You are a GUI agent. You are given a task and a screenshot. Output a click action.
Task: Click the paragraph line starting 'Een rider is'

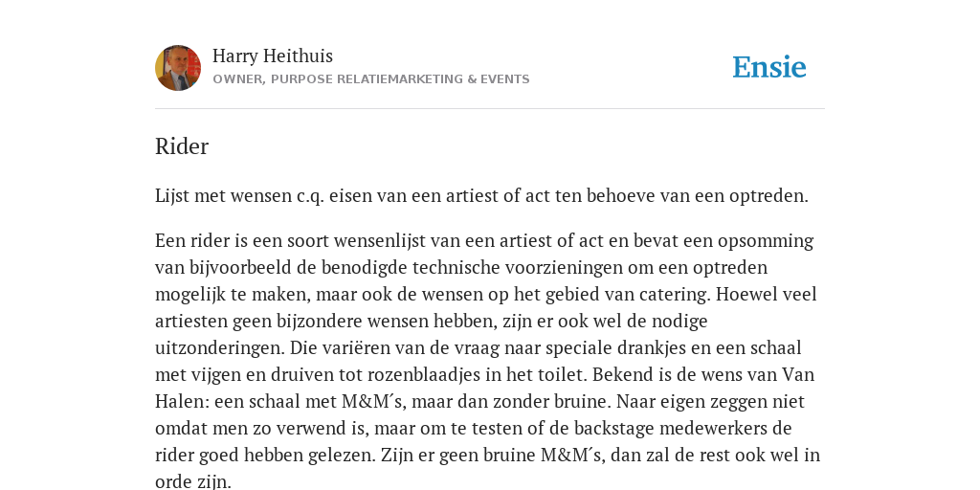484,241
